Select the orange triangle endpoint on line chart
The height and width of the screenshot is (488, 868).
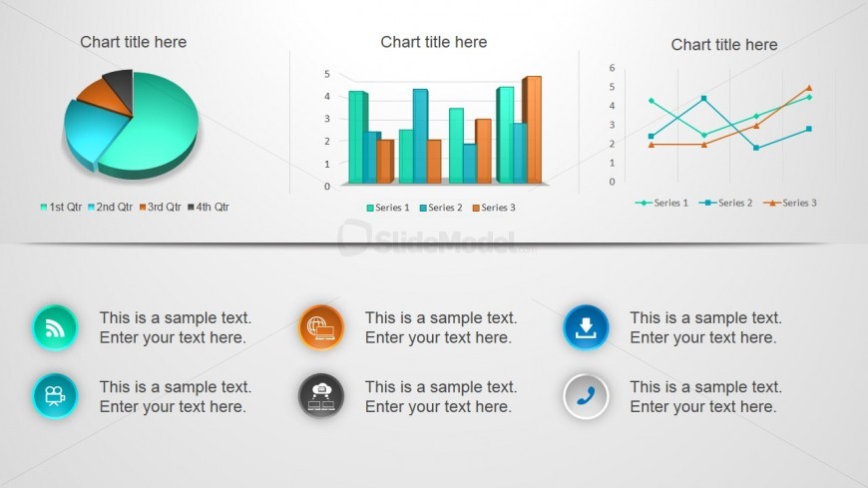[x=809, y=88]
